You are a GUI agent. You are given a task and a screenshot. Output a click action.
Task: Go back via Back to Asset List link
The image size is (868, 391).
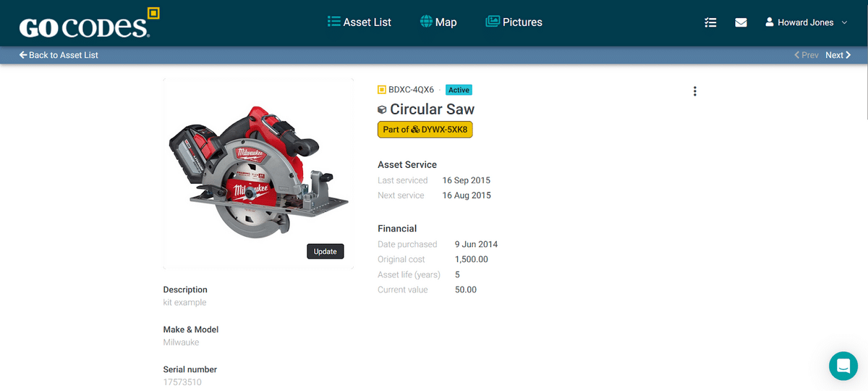pyautogui.click(x=59, y=55)
